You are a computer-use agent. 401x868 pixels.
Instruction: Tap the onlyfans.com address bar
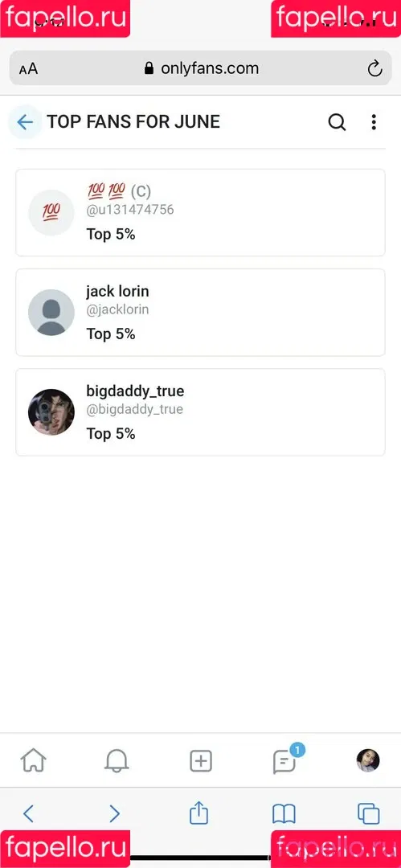[x=201, y=68]
